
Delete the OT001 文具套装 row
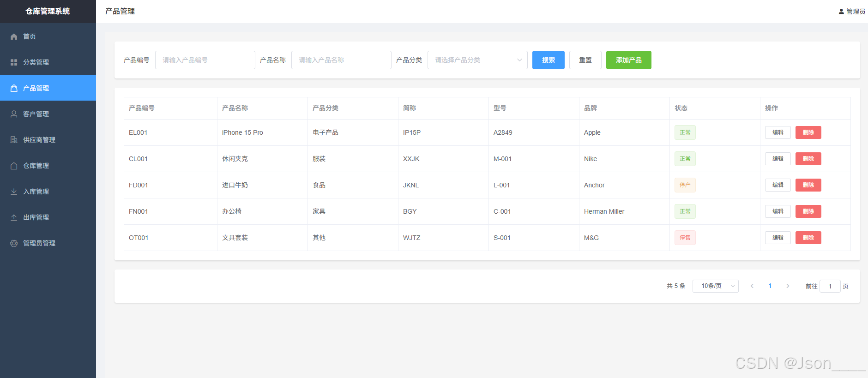pos(808,238)
